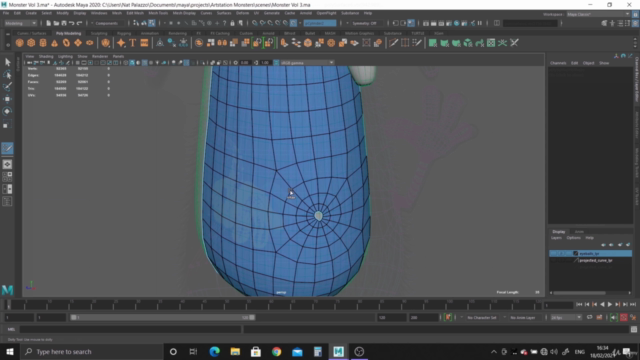Image resolution: width=640 pixels, height=360 pixels.
Task: Open the Modeling menu set dropdown
Action: pos(20,23)
